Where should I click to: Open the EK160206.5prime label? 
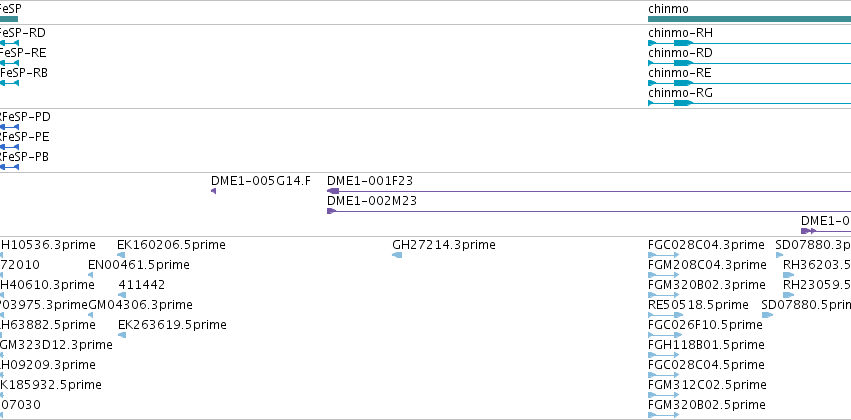(x=171, y=245)
